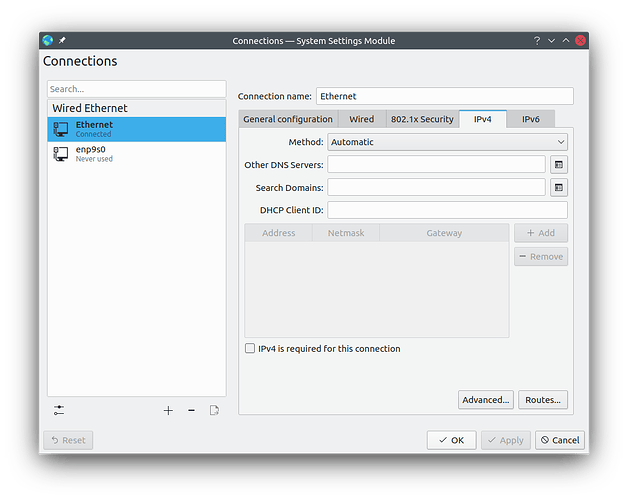
Task: Select the enp9s0 connection
Action: point(90,153)
